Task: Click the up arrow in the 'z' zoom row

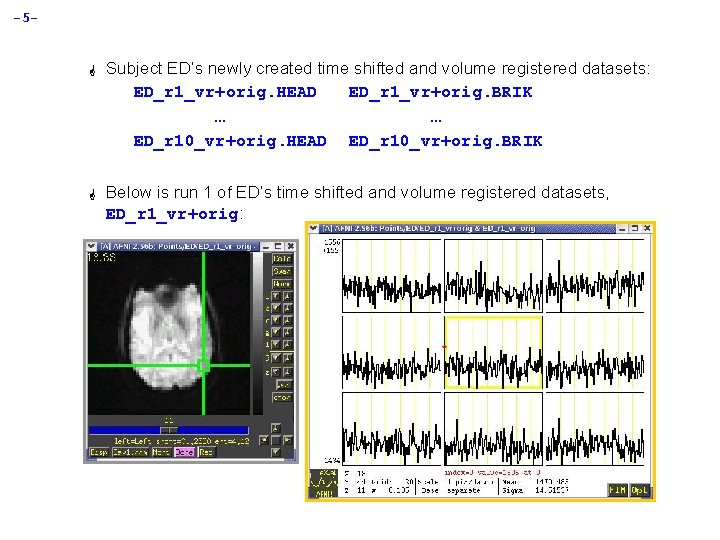Action: click(288, 372)
